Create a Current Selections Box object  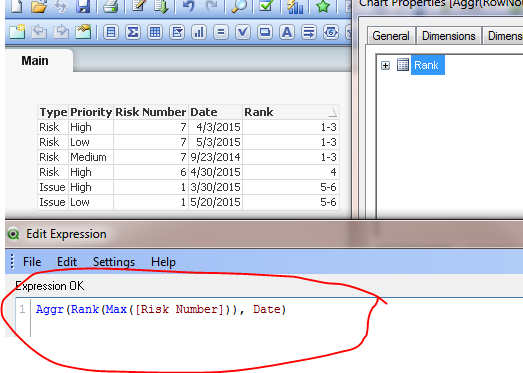[x=243, y=32]
